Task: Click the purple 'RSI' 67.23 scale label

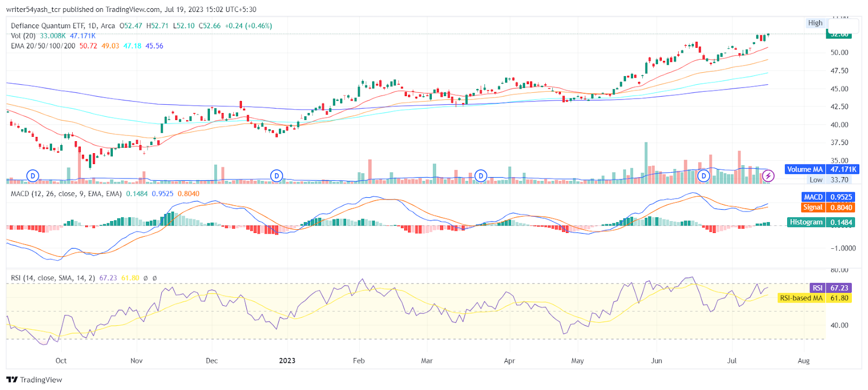Action: coord(830,288)
